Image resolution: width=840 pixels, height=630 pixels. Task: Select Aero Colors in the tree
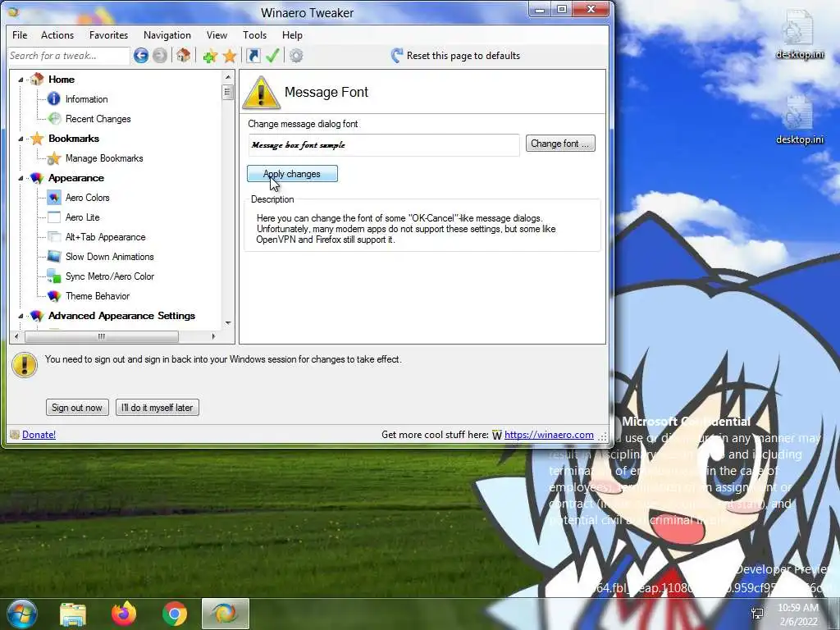pos(87,198)
